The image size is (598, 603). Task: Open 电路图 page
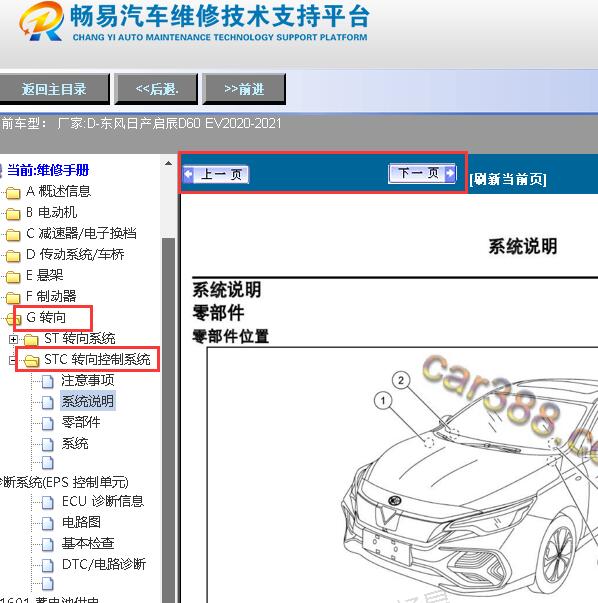81,522
